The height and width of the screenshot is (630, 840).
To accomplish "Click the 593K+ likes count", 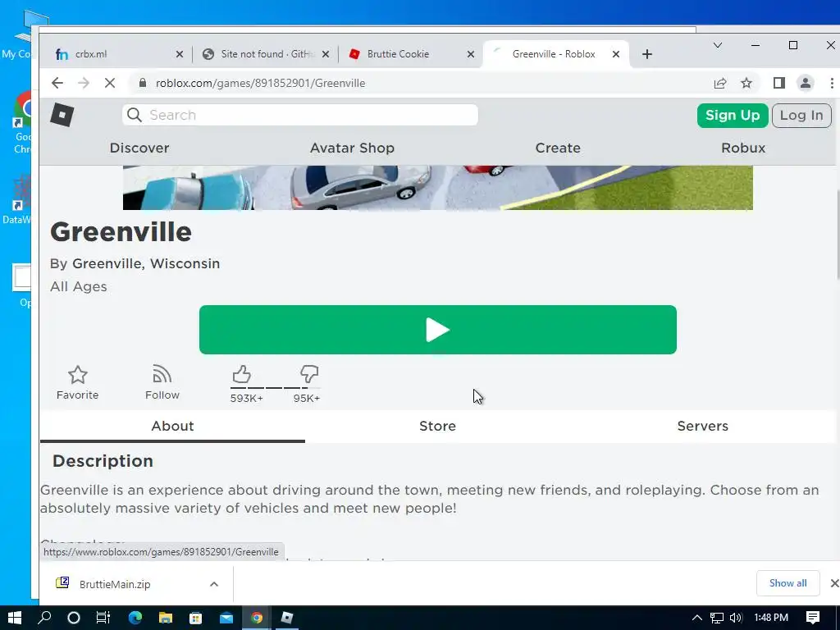I will click(x=246, y=399).
